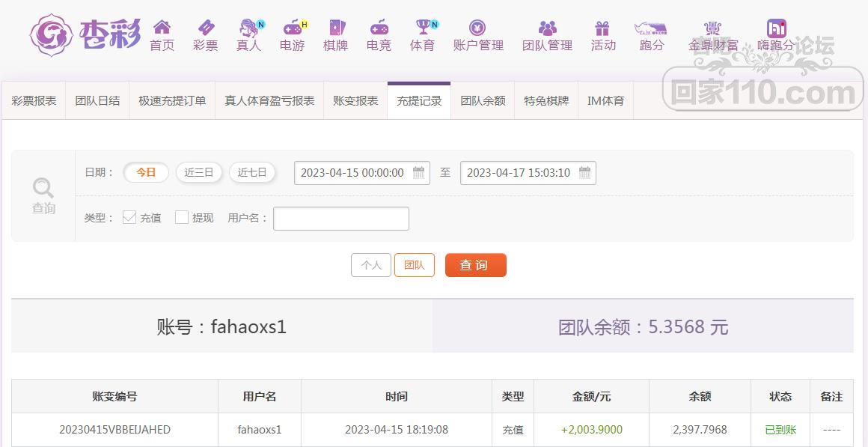Click the 个人 filter button
The image size is (868, 447).
pos(371,265)
